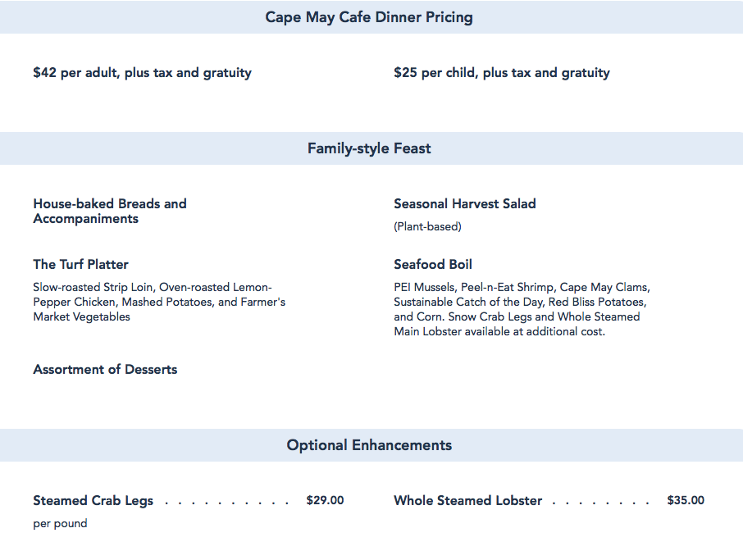
Task: Click the Assortment of Desserts item
Action: pyautogui.click(x=105, y=370)
